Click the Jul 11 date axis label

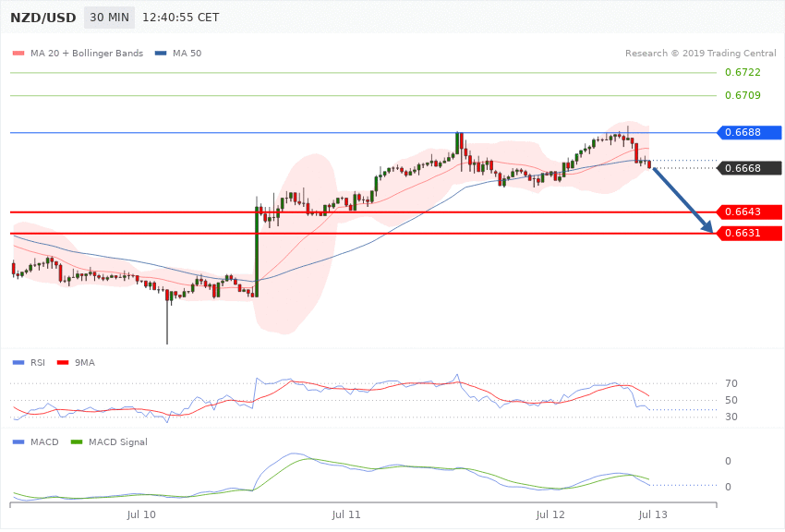(x=346, y=514)
